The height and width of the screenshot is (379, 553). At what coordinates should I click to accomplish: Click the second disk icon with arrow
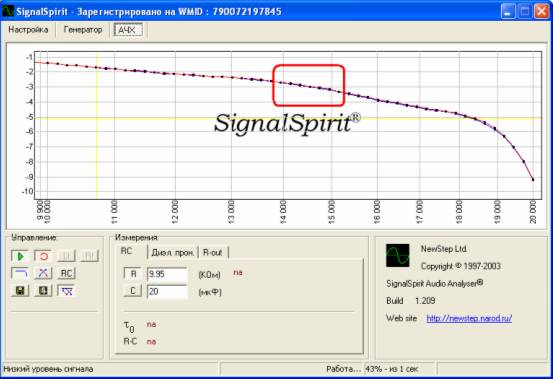(x=43, y=291)
